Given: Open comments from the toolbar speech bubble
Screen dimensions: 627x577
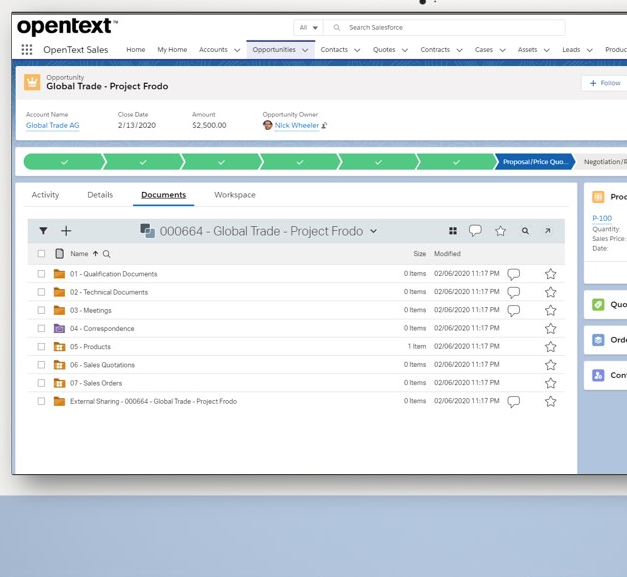Looking at the screenshot, I should pos(475,230).
